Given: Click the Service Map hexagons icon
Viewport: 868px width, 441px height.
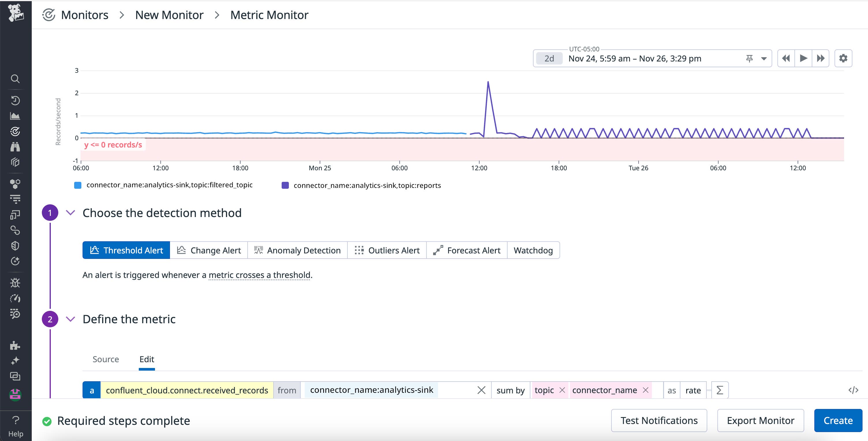Looking at the screenshot, I should [16, 183].
